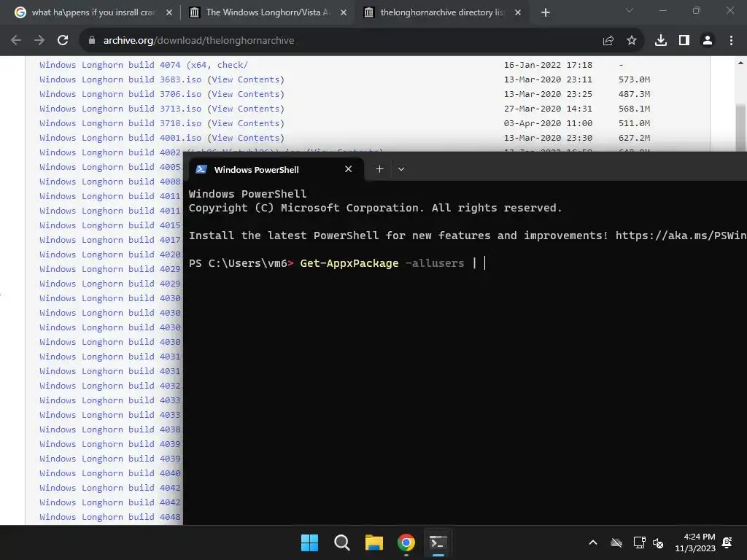Open Windows Longhorn build 4074 folder link
Image resolution: width=747 pixels, height=560 pixels.
click(x=144, y=65)
